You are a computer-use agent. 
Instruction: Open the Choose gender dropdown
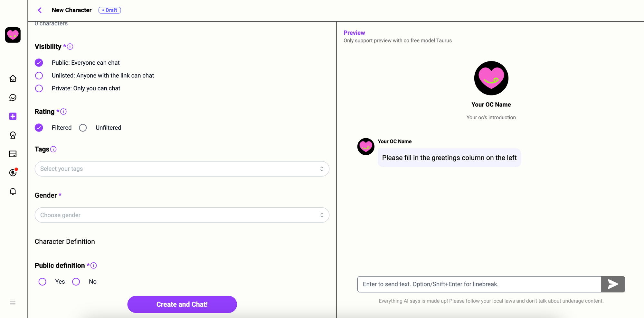click(x=182, y=215)
